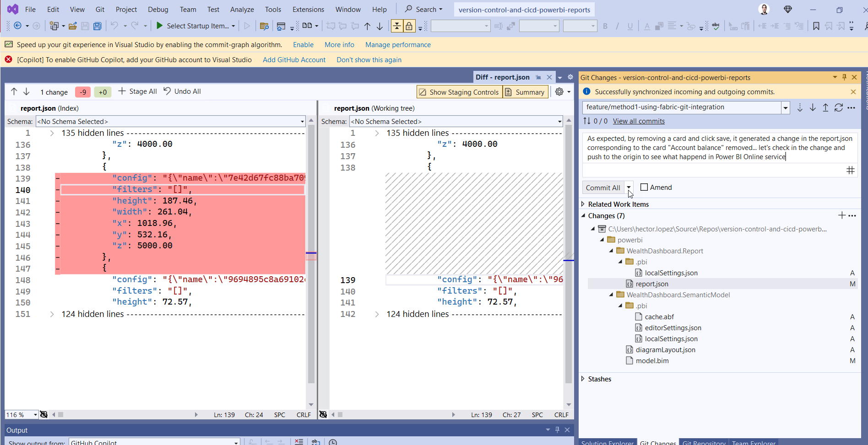This screenshot has height=445, width=868.
Task: Open the Commit All dropdown arrow
Action: coord(629,187)
